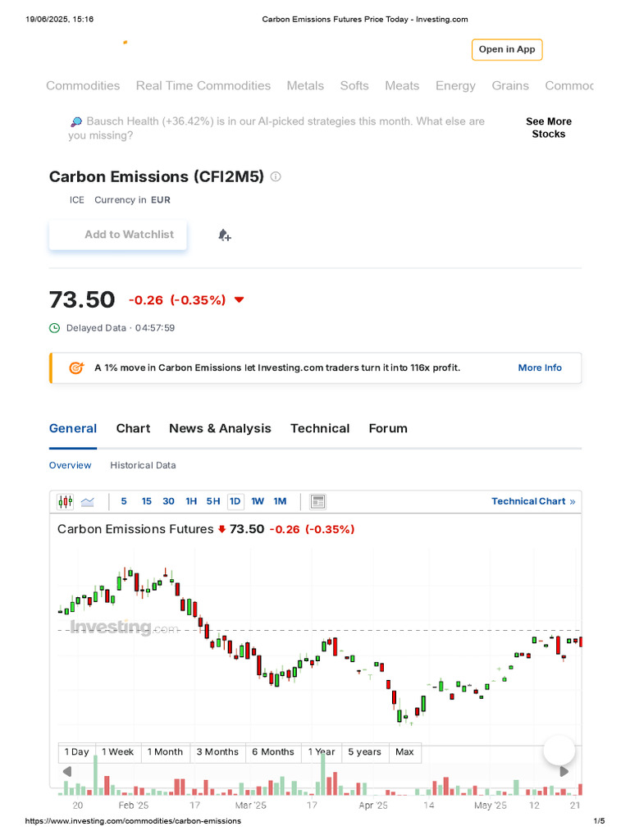Click info icon beside Carbon Emissions title
630x840 pixels.
click(x=276, y=177)
